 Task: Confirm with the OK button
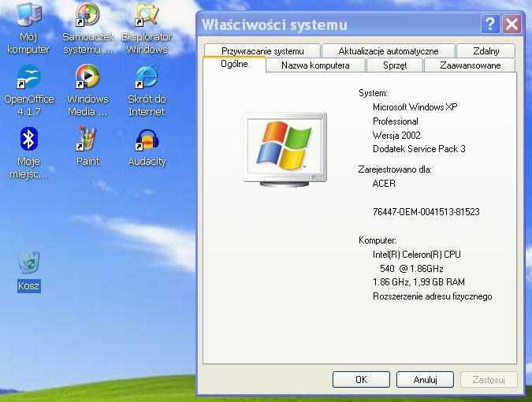(361, 379)
